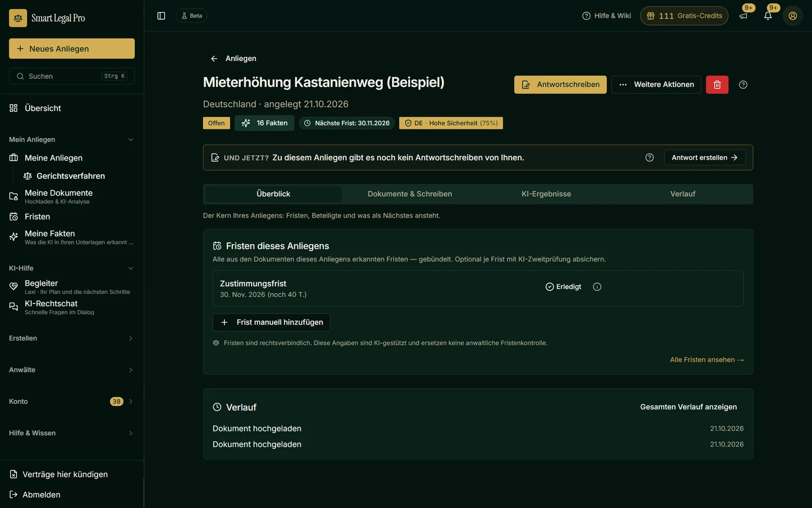Click the Antwortschreiben button
The image size is (812, 508).
pos(560,85)
